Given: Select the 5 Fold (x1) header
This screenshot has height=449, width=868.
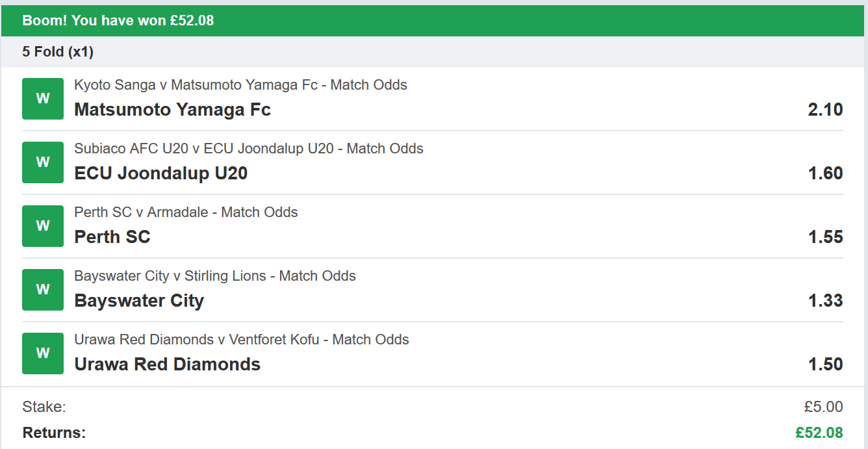Looking at the screenshot, I should pos(58,52).
